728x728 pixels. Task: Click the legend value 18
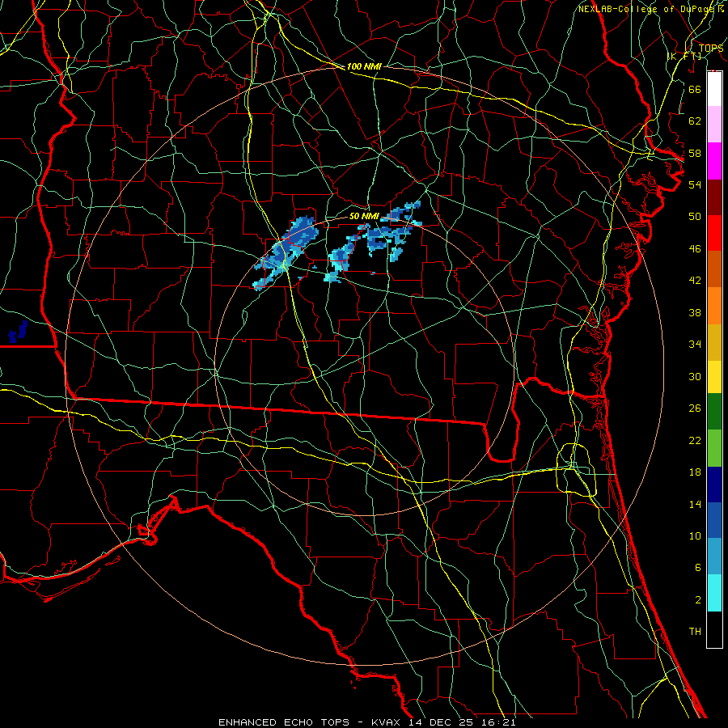[x=695, y=472]
